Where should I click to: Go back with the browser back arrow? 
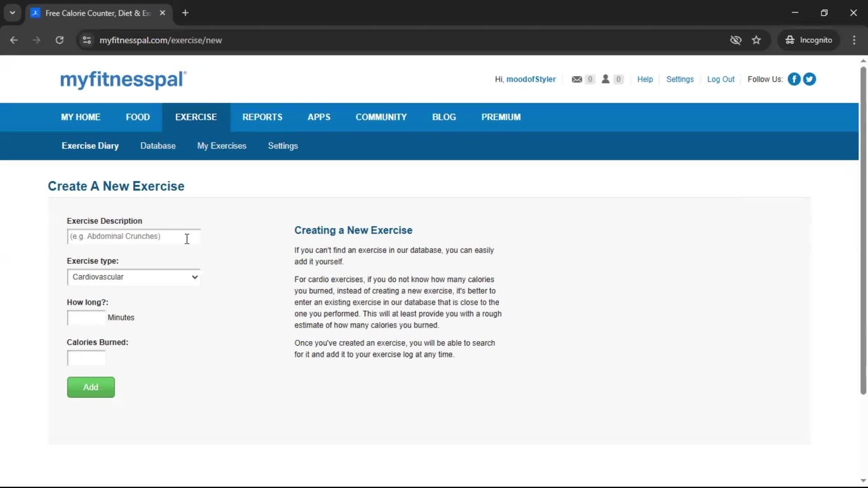(14, 40)
